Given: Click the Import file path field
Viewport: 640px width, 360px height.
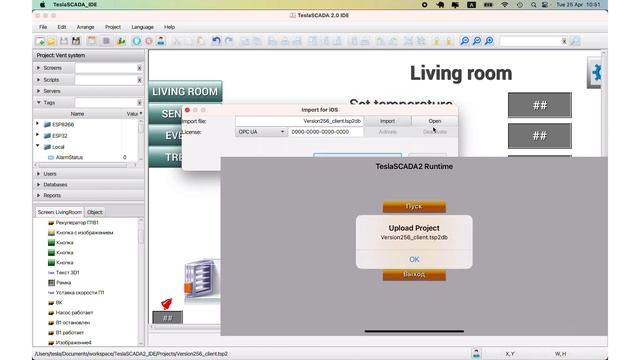Looking at the screenshot, I should click(299, 121).
